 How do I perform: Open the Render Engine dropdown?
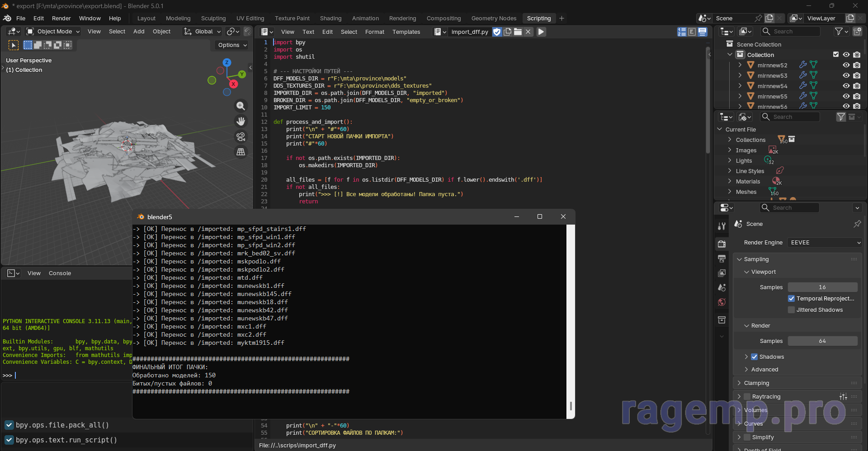point(825,243)
